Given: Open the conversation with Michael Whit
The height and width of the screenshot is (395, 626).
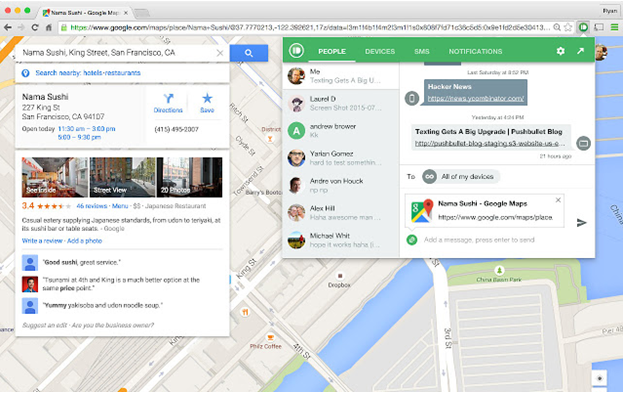Looking at the screenshot, I should [341, 240].
